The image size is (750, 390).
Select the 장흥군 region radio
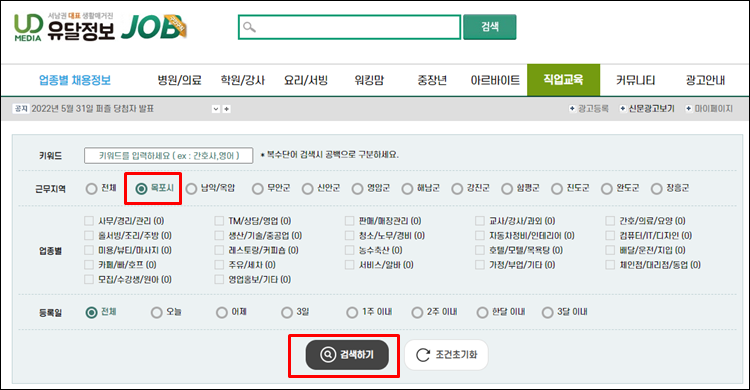pos(657,189)
